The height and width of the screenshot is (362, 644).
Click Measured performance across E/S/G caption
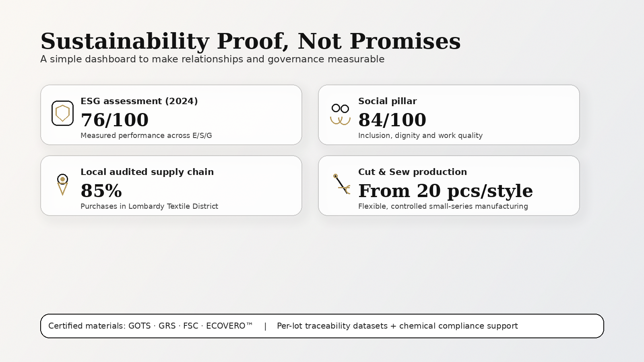(146, 136)
